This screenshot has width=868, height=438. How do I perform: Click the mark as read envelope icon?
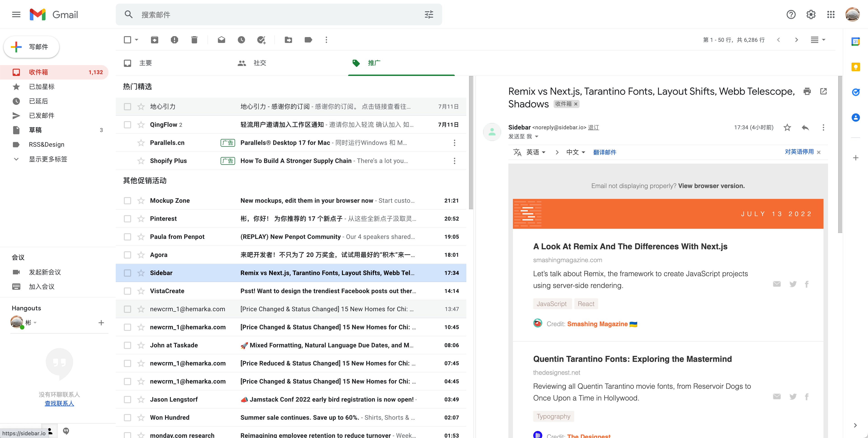click(221, 40)
